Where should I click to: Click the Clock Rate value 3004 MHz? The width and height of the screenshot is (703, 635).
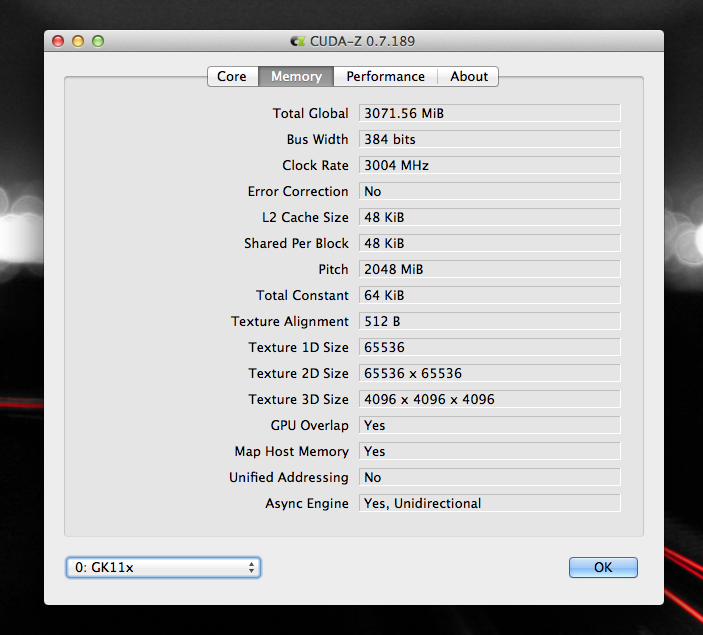point(490,165)
